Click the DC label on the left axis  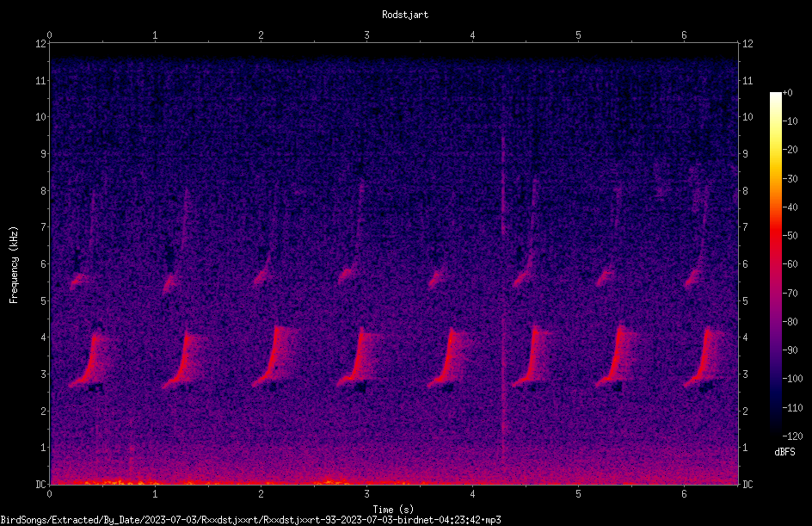point(40,484)
